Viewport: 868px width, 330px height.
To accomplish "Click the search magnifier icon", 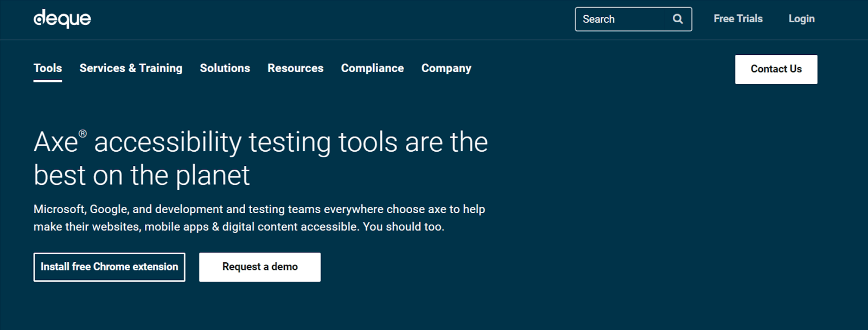I will (678, 19).
